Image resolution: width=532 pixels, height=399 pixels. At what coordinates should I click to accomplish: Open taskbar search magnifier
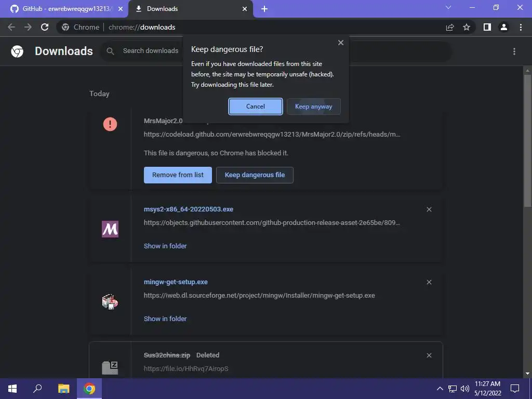tap(37, 389)
